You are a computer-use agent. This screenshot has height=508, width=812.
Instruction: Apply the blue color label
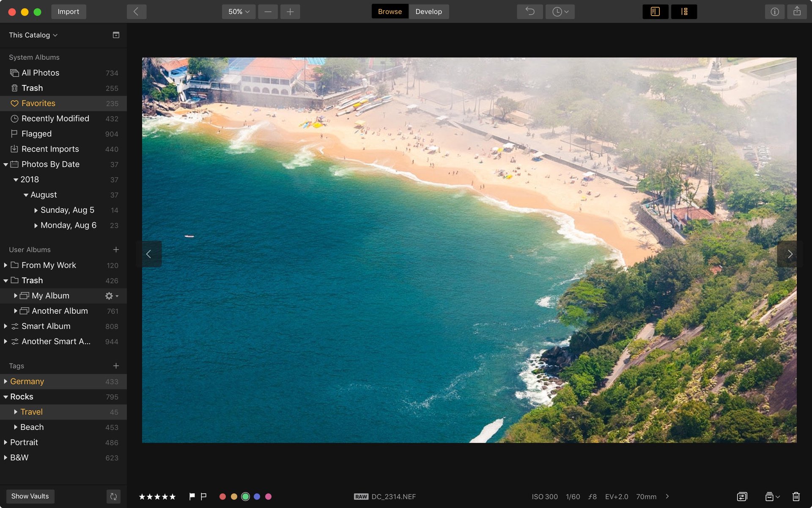pyautogui.click(x=257, y=497)
